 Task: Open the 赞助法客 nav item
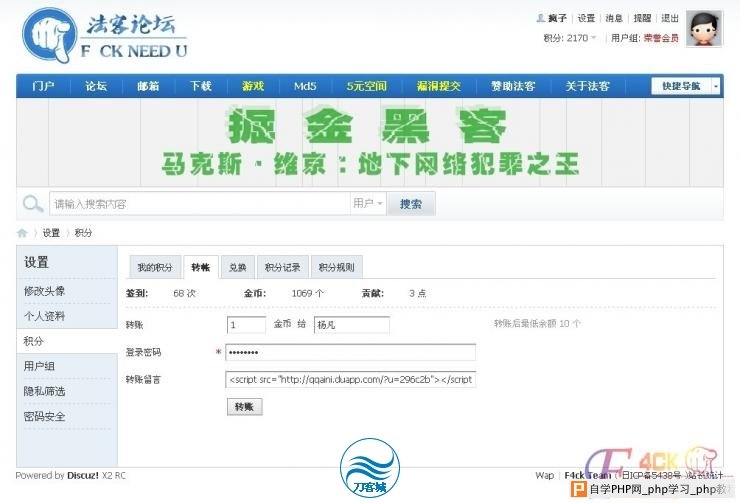point(513,86)
